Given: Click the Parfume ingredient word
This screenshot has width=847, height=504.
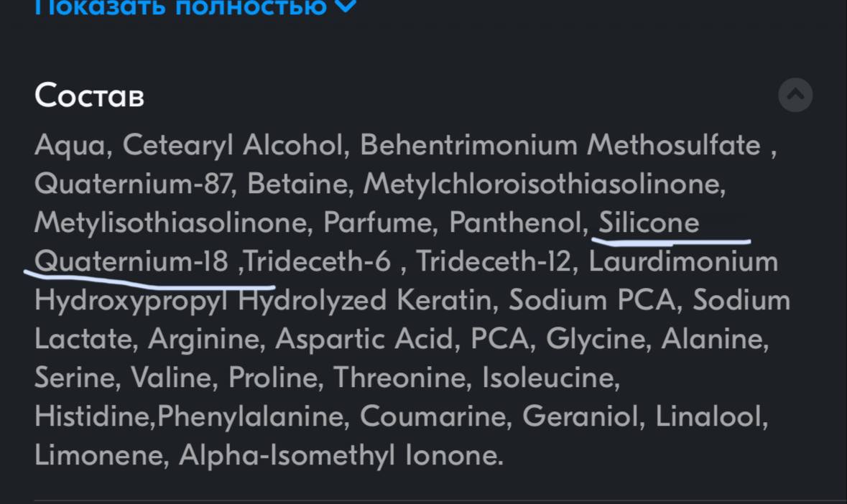Looking at the screenshot, I should pos(378,223).
